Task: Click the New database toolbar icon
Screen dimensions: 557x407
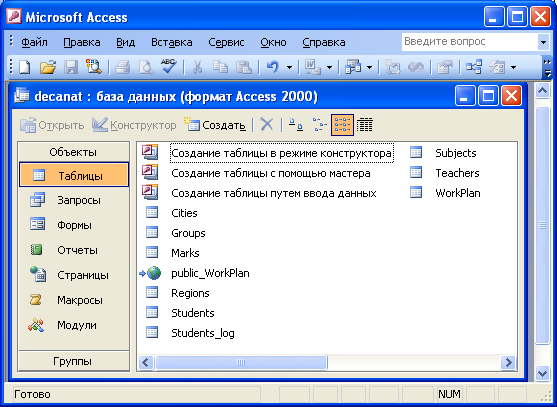Action: tap(25, 67)
